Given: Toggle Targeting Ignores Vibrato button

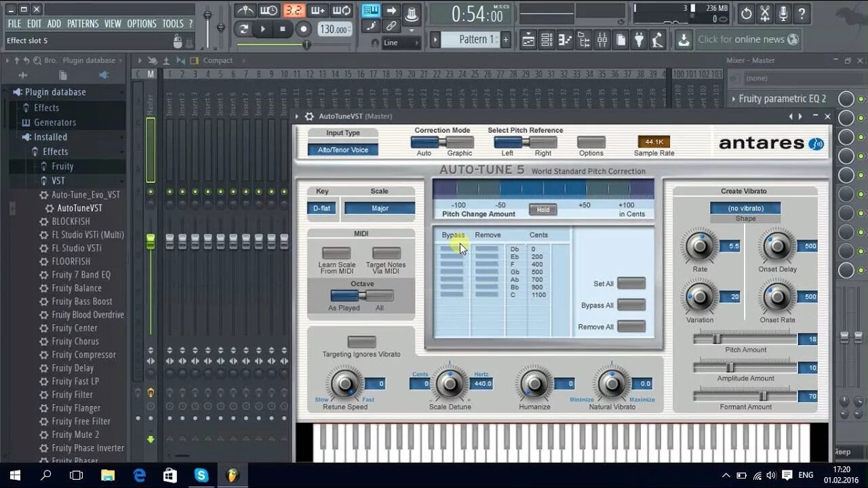Looking at the screenshot, I should (361, 342).
